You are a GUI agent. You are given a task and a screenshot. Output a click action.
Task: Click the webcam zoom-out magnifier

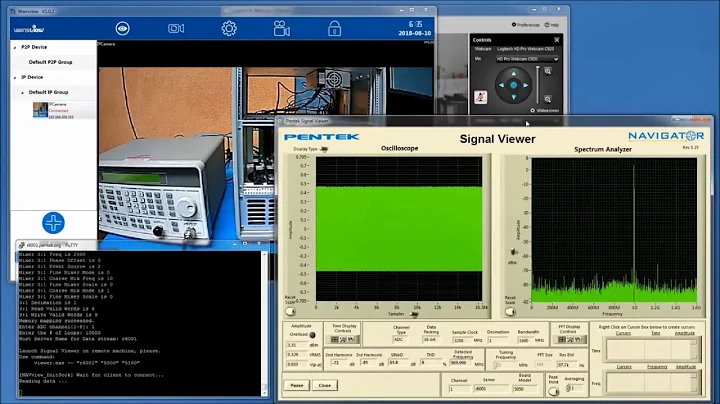(x=548, y=99)
